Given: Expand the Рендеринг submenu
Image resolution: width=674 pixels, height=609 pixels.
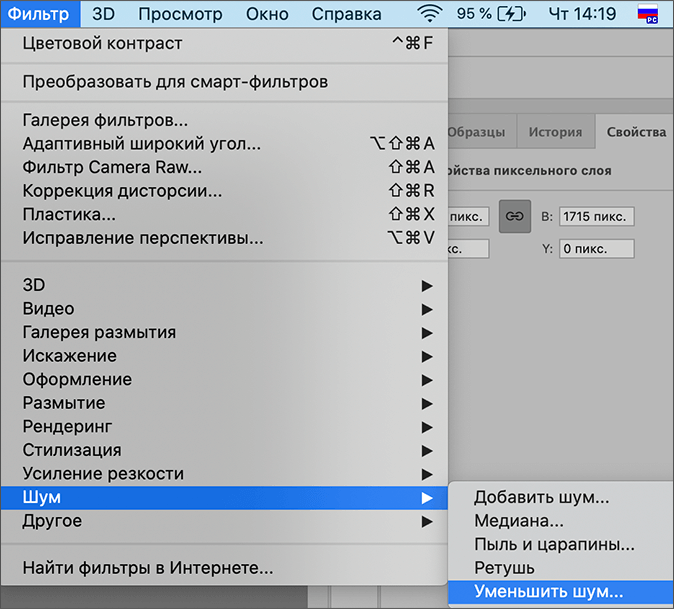Looking at the screenshot, I should [x=224, y=427].
